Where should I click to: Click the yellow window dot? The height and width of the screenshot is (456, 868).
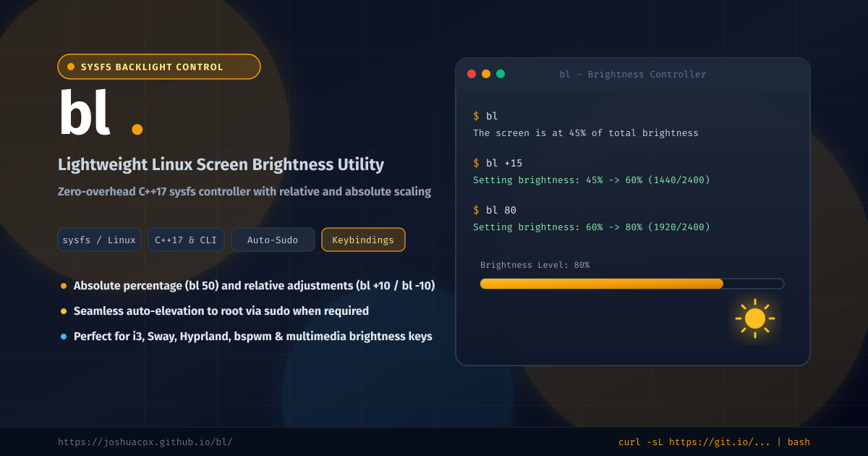[x=486, y=74]
